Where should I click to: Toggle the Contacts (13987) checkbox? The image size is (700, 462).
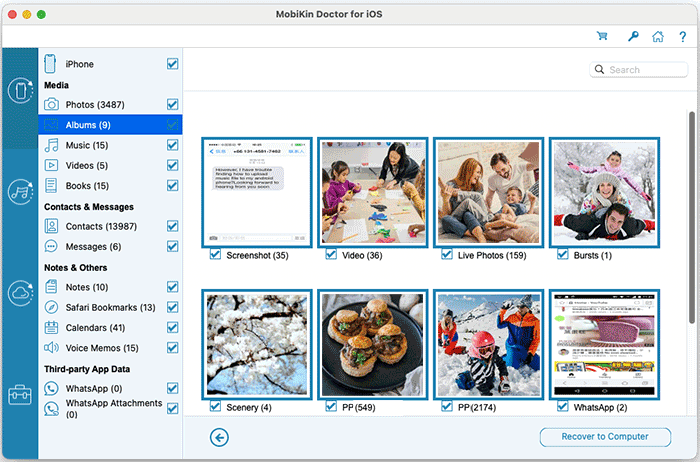point(172,226)
